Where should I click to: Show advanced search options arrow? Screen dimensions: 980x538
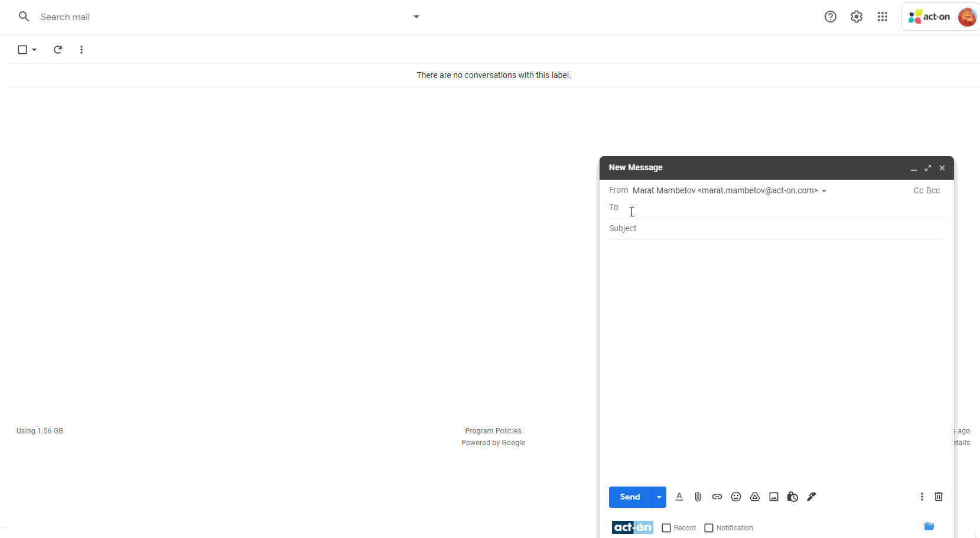tap(416, 17)
